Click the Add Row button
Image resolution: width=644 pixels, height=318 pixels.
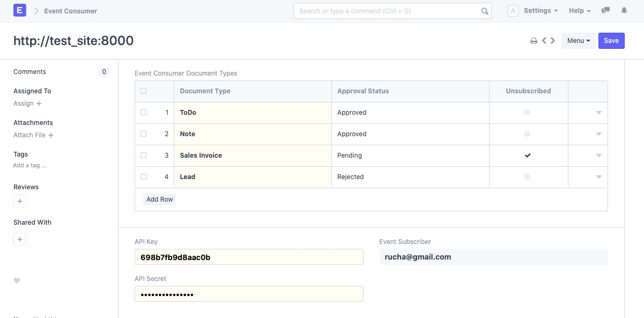click(x=160, y=199)
